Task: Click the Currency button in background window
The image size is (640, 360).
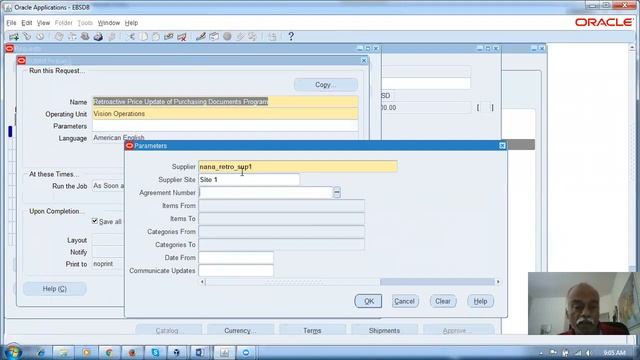Action: point(240,330)
